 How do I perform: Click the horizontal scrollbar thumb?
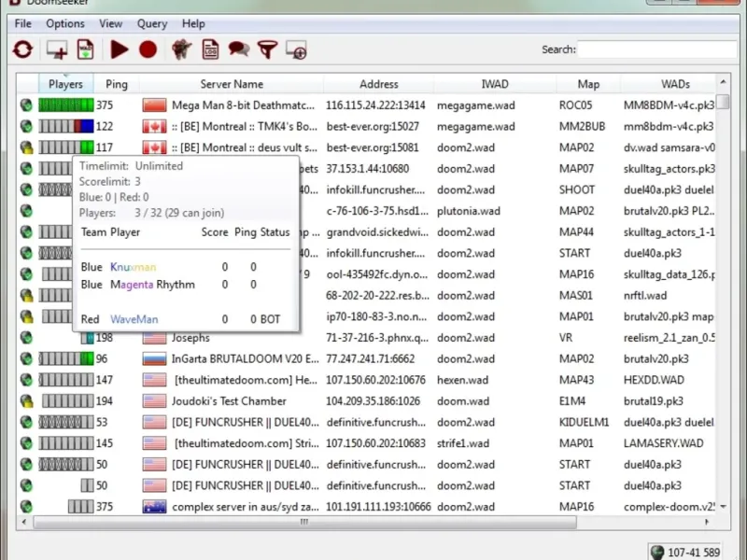click(305, 522)
